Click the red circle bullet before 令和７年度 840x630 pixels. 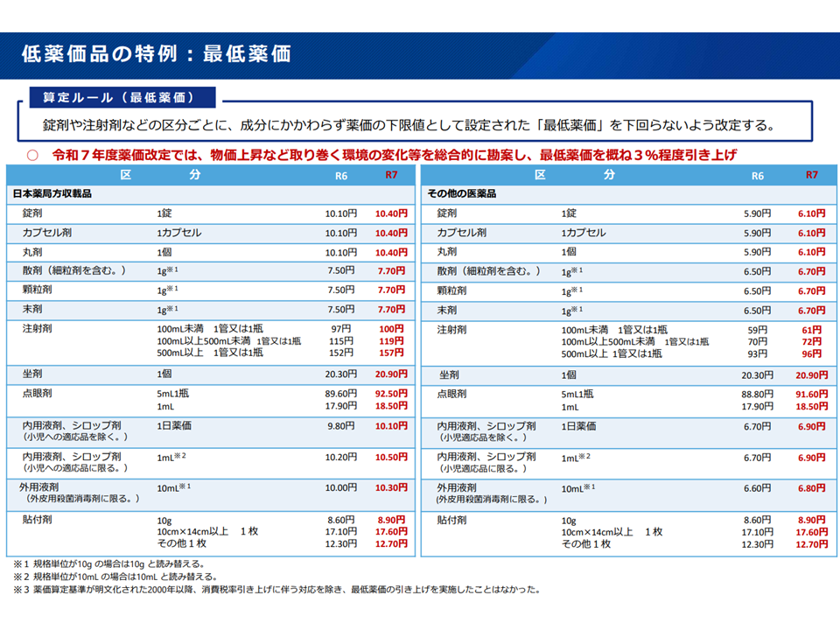(x=33, y=155)
